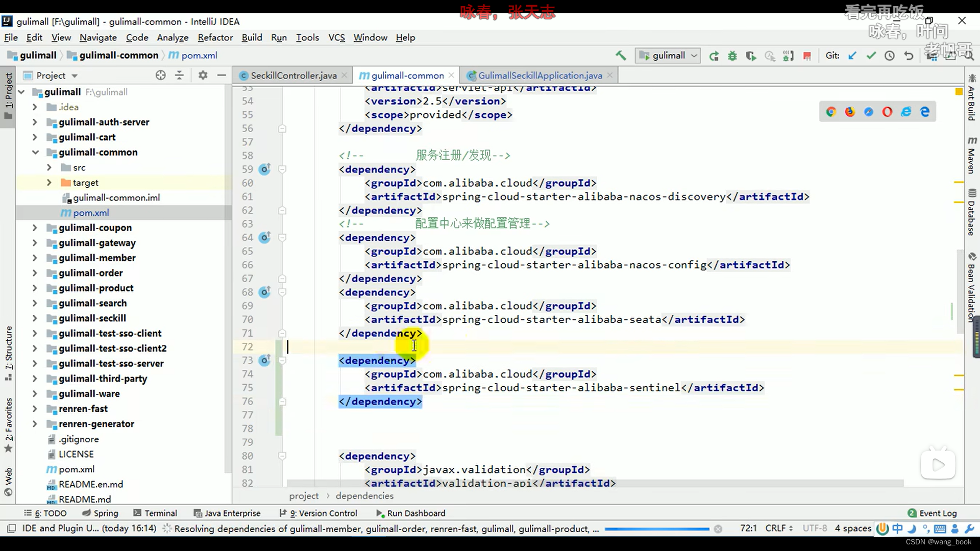The width and height of the screenshot is (980, 551).
Task: Expand the src folder under gulimall-common
Action: point(49,167)
